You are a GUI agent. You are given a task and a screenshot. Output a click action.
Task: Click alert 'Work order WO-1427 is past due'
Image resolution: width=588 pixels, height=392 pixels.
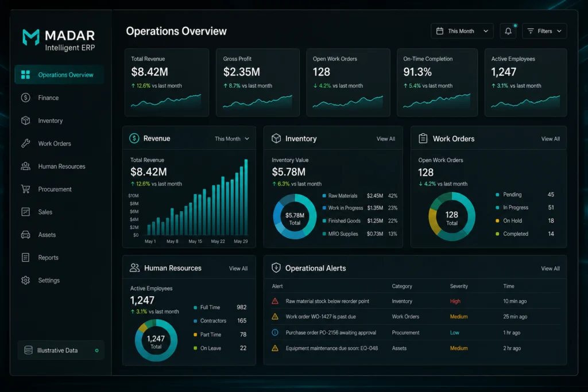click(x=320, y=317)
